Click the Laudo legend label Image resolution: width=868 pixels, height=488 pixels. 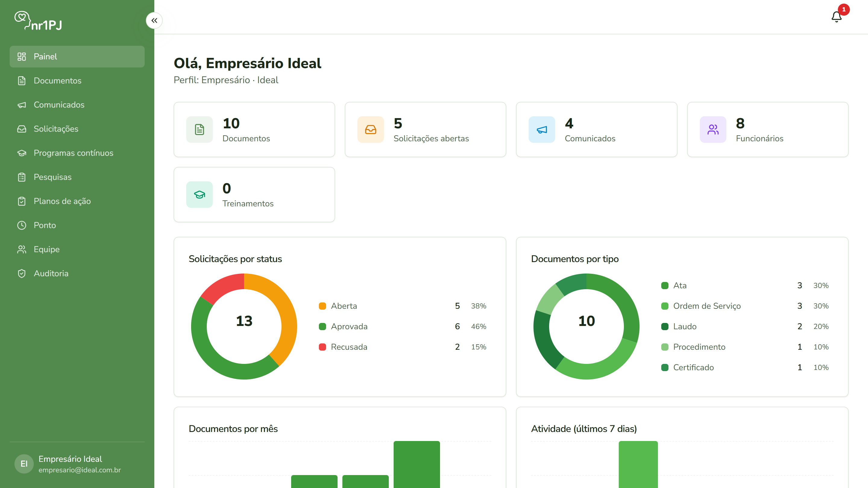(685, 326)
